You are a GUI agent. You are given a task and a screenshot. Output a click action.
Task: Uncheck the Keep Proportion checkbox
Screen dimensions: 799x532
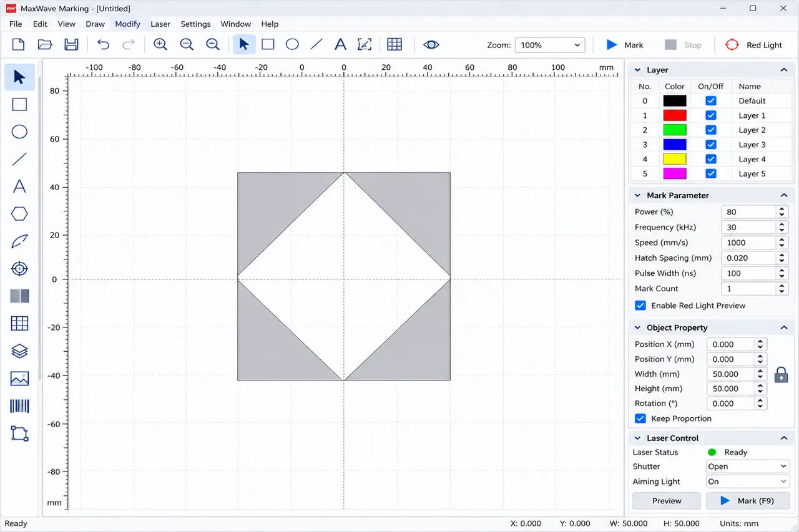click(640, 418)
